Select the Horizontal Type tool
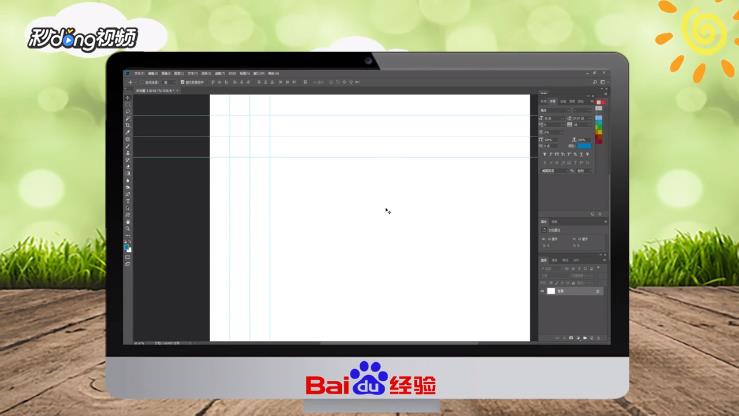739x416 pixels. coord(128,201)
